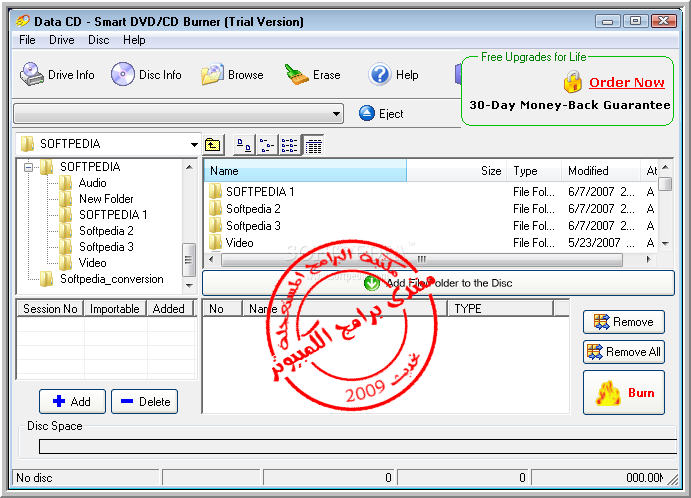This screenshot has height=498, width=691.
Task: Switch to large icons view
Action: tap(244, 145)
